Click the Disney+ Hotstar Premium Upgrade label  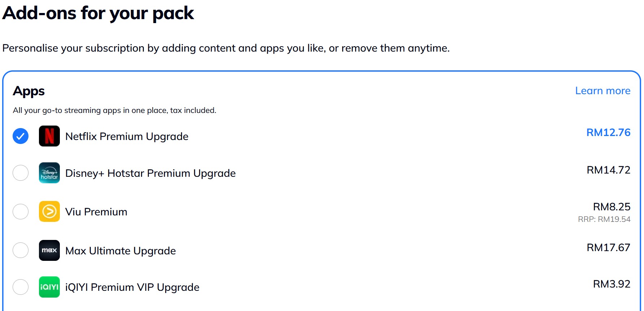pos(150,173)
